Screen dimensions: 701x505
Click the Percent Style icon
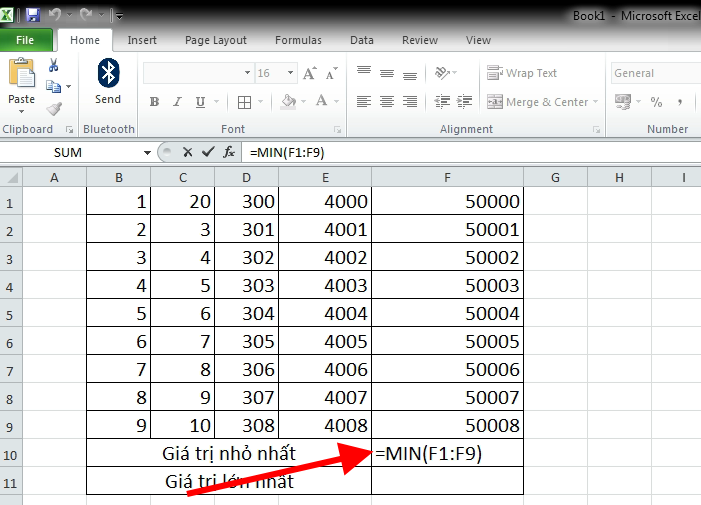pyautogui.click(x=656, y=102)
